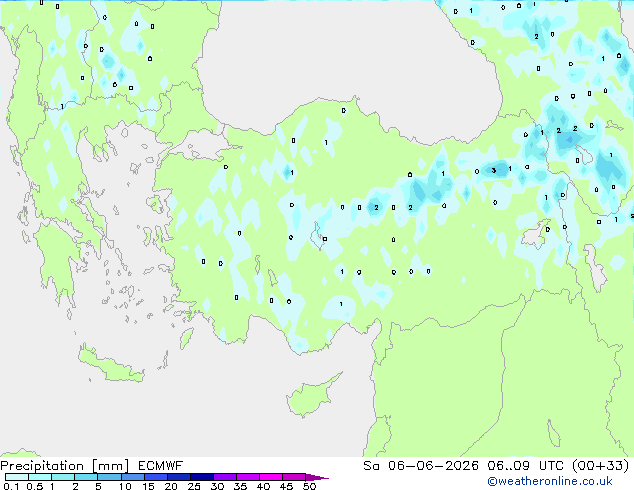
Task: Click the 'ECMWF' model label
Action: point(160,466)
